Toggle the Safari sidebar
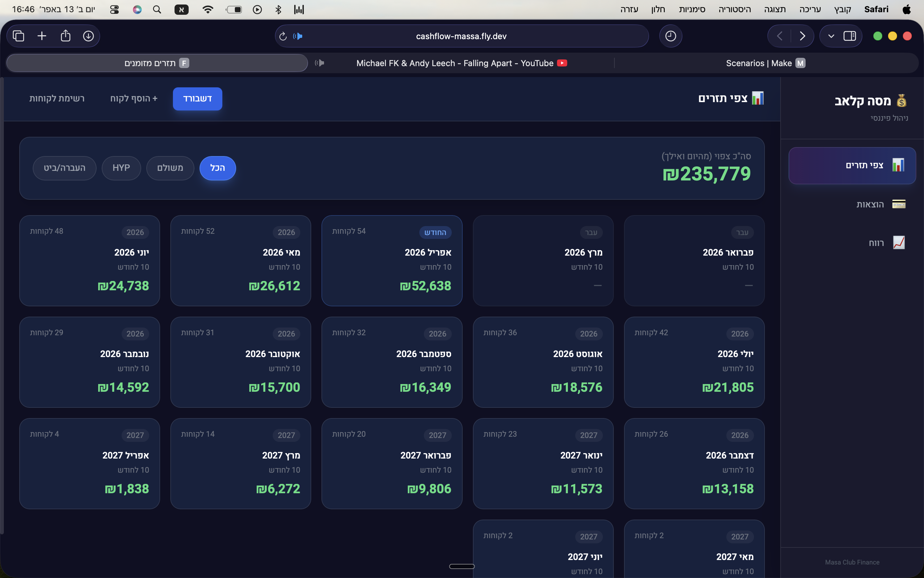The image size is (924, 578). click(x=850, y=36)
